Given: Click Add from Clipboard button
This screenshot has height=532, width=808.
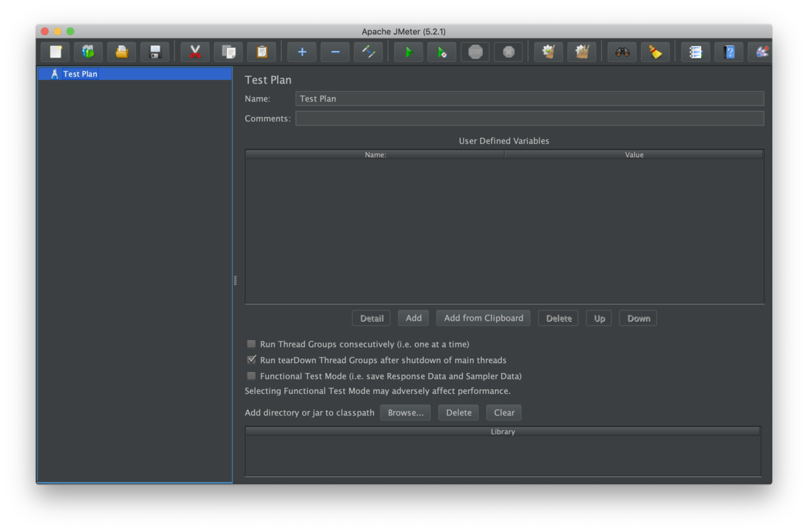Looking at the screenshot, I should pos(483,318).
